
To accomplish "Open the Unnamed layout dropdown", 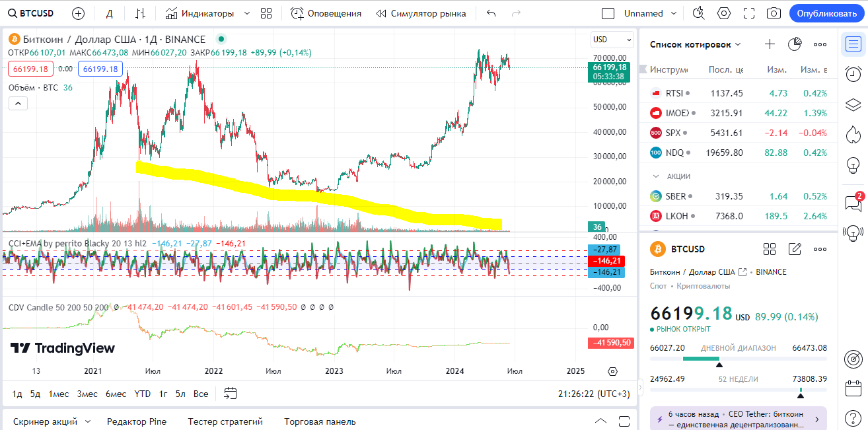I will [x=651, y=13].
